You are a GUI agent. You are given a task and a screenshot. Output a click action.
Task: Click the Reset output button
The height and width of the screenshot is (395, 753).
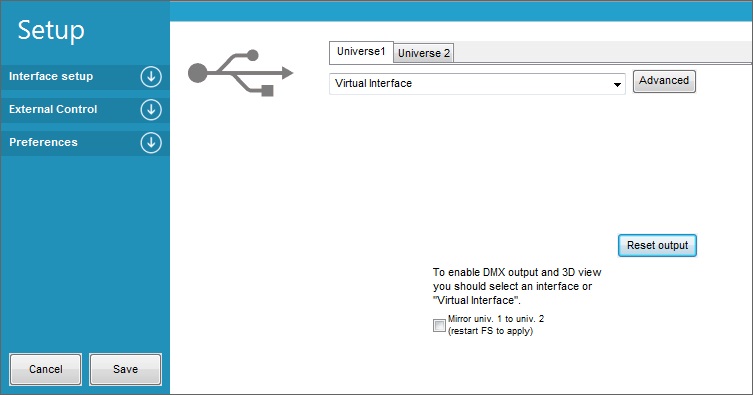(x=657, y=245)
